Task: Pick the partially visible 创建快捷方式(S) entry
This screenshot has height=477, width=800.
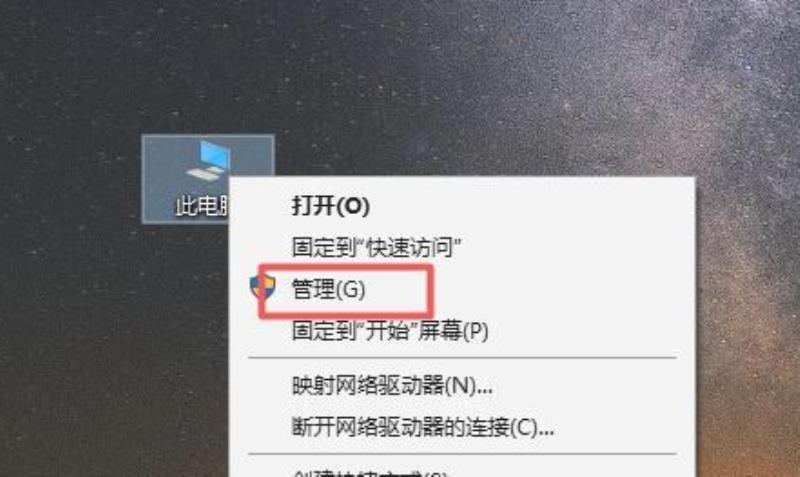Action: tap(369, 474)
